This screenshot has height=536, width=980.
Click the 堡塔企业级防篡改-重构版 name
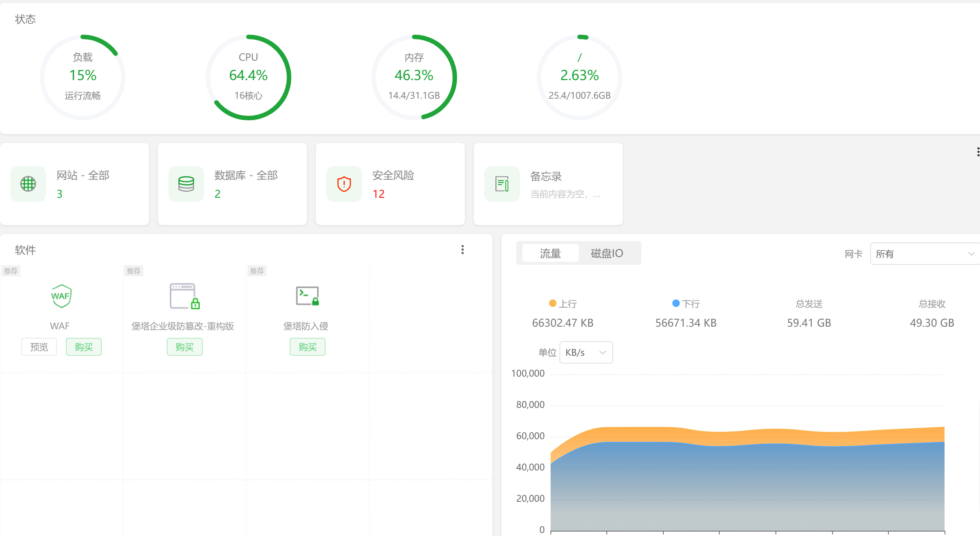point(183,326)
